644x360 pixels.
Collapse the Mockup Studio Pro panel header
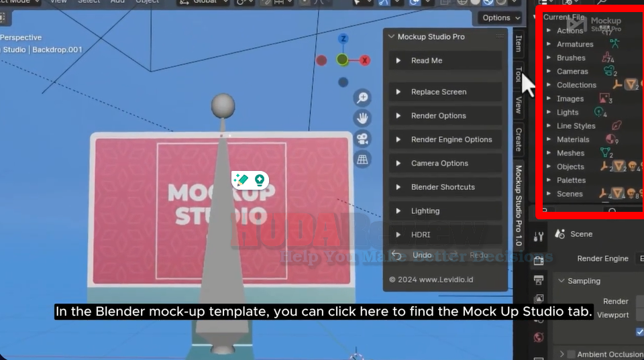pyautogui.click(x=391, y=36)
